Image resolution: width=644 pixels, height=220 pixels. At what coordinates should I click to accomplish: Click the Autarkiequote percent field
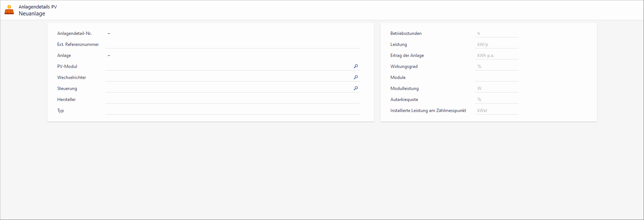[496, 100]
